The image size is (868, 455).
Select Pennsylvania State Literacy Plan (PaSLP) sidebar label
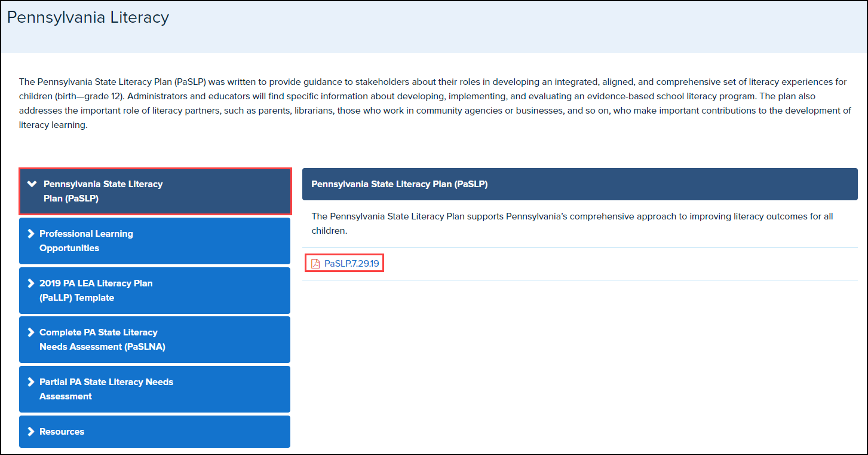pyautogui.click(x=103, y=191)
